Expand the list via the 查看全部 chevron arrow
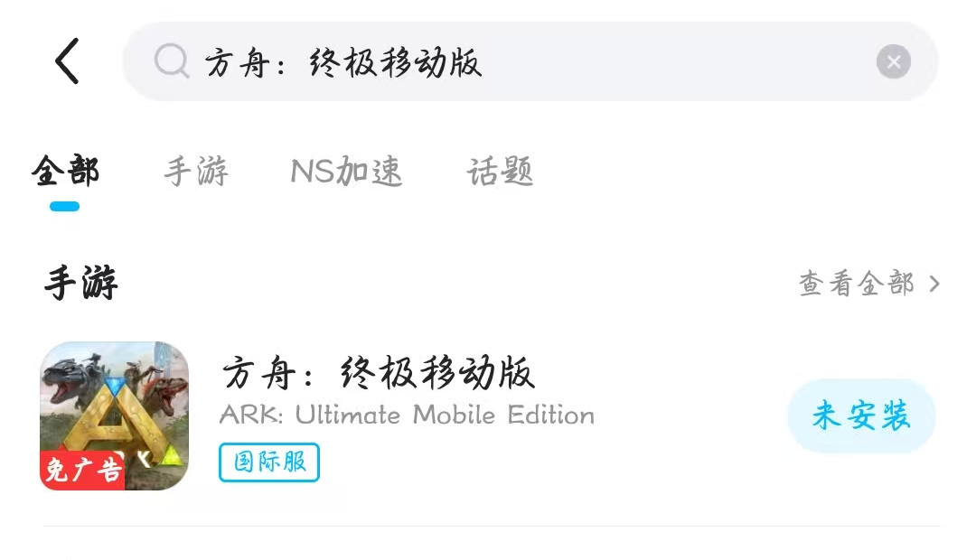Screen dimensions: 976x560 pos(934,284)
